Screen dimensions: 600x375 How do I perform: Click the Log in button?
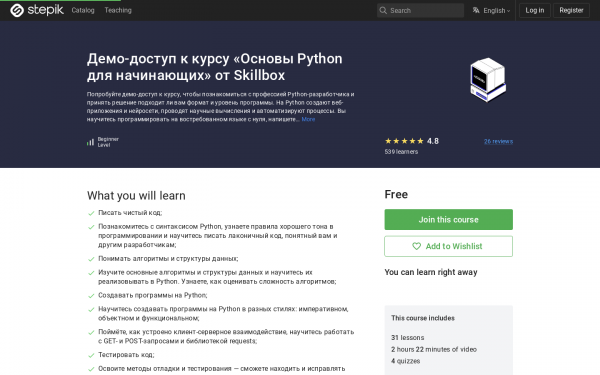click(x=535, y=10)
